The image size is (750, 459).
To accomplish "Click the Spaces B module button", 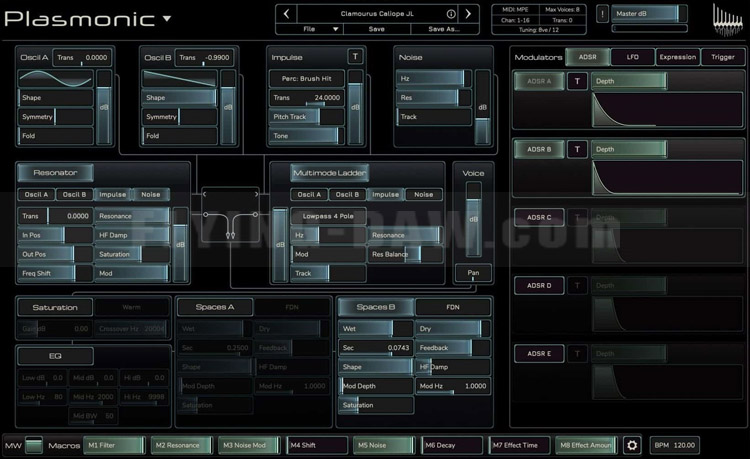I will (376, 307).
